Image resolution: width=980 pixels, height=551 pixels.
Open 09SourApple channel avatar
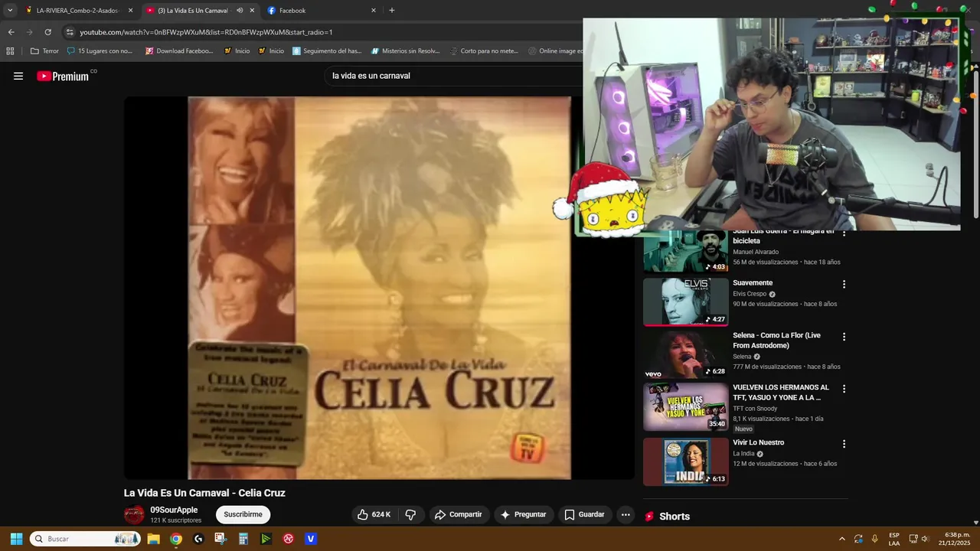[x=134, y=514]
